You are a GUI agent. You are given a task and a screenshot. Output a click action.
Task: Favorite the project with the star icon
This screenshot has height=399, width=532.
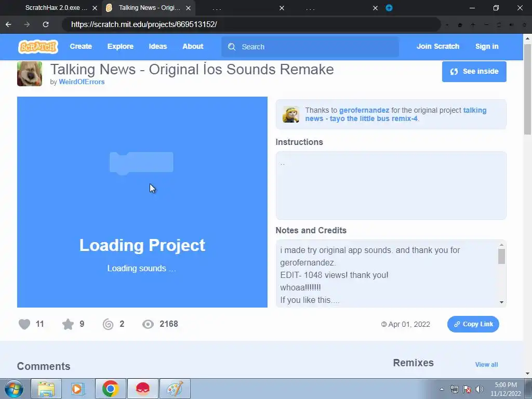point(68,324)
